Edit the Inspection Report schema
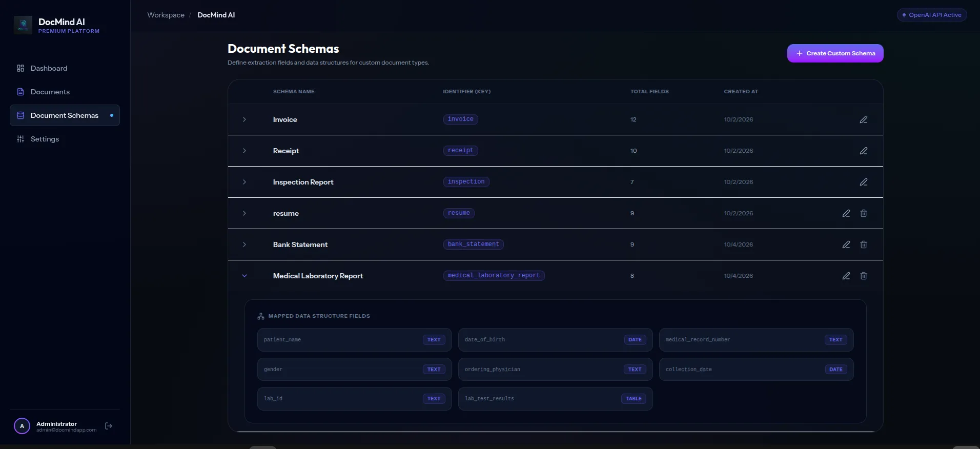Viewport: 980px width, 449px height. 864,182
